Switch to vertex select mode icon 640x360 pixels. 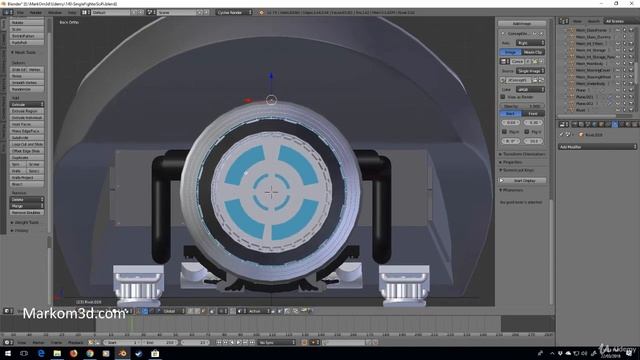pyautogui.click(x=190, y=311)
